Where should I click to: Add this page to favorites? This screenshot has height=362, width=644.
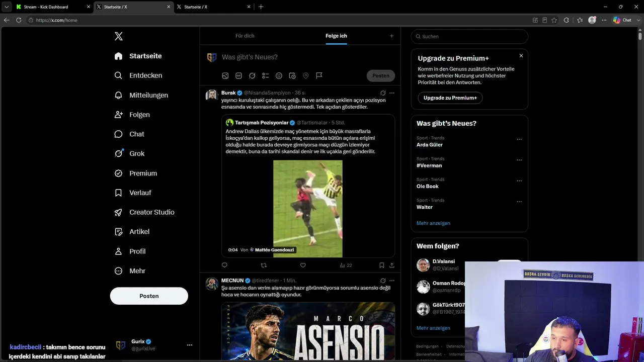click(x=554, y=20)
